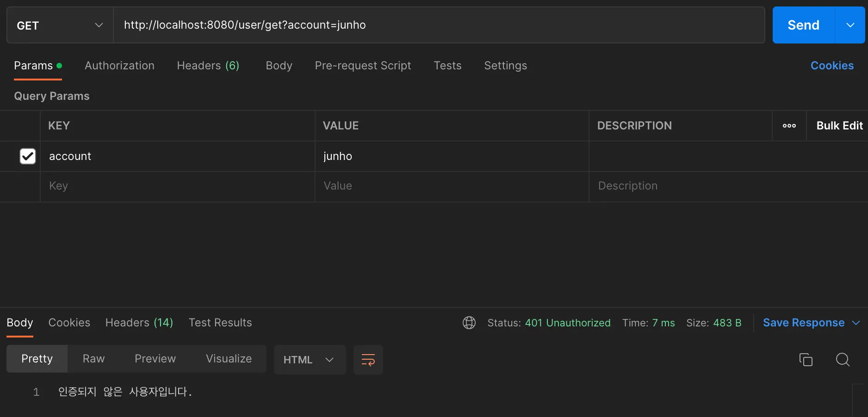Image resolution: width=868 pixels, height=417 pixels.
Task: Open the GET method dropdown
Action: tap(60, 25)
